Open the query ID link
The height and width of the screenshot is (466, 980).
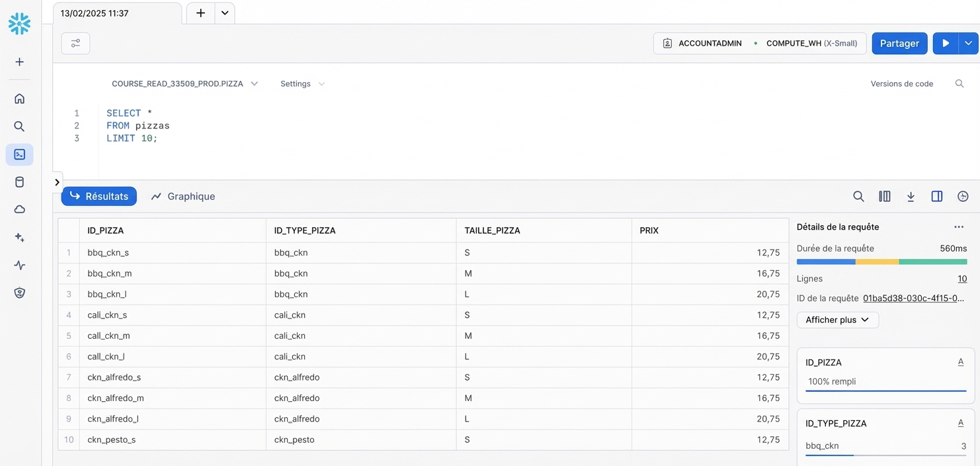click(x=913, y=299)
